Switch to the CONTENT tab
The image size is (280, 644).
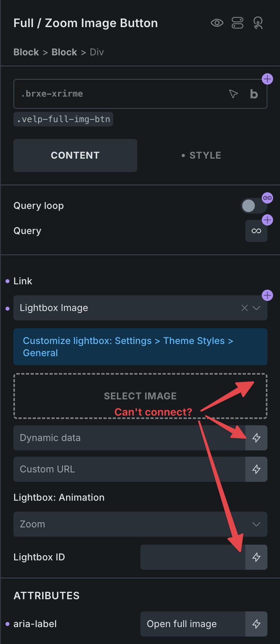tap(75, 156)
